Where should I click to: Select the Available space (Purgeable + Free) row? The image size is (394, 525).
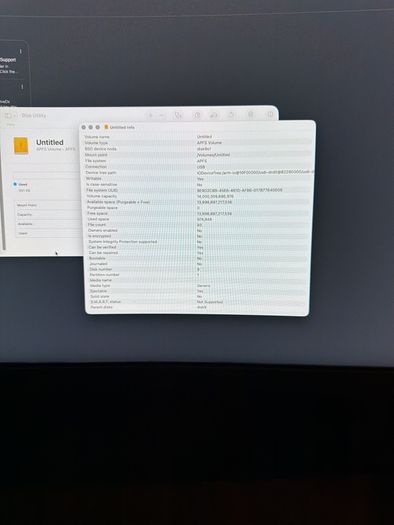[198, 202]
